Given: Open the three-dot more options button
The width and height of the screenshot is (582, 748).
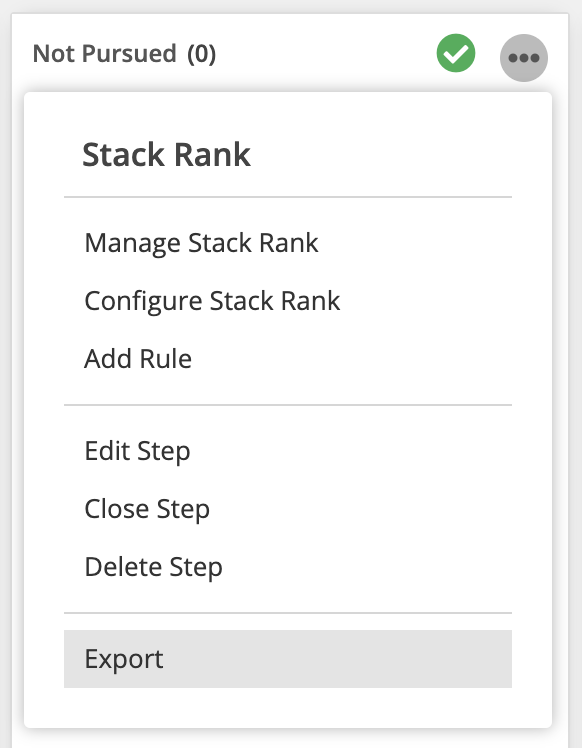Looking at the screenshot, I should click(523, 58).
